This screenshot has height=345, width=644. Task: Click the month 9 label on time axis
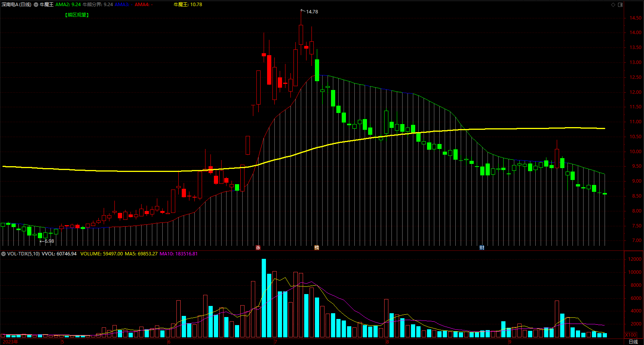510,342
